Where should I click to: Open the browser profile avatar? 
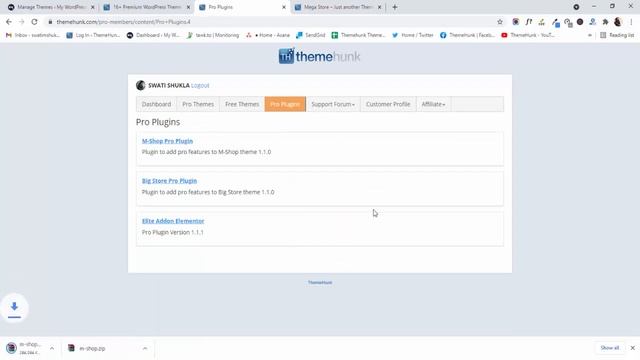tap(618, 22)
